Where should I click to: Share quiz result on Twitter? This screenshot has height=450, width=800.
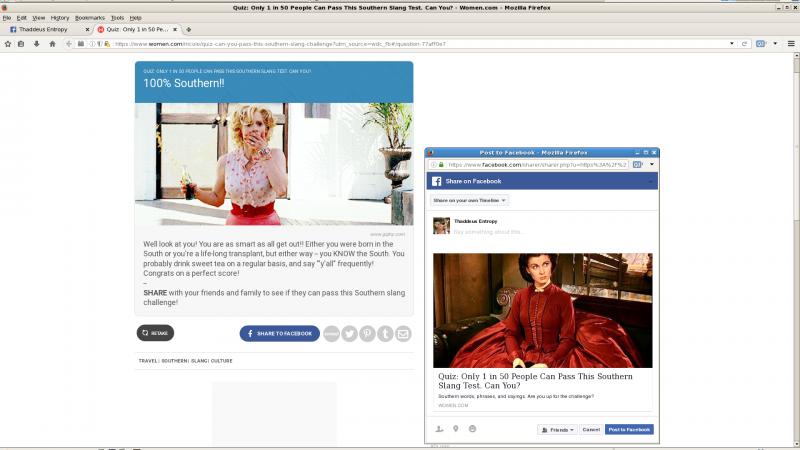pos(349,333)
